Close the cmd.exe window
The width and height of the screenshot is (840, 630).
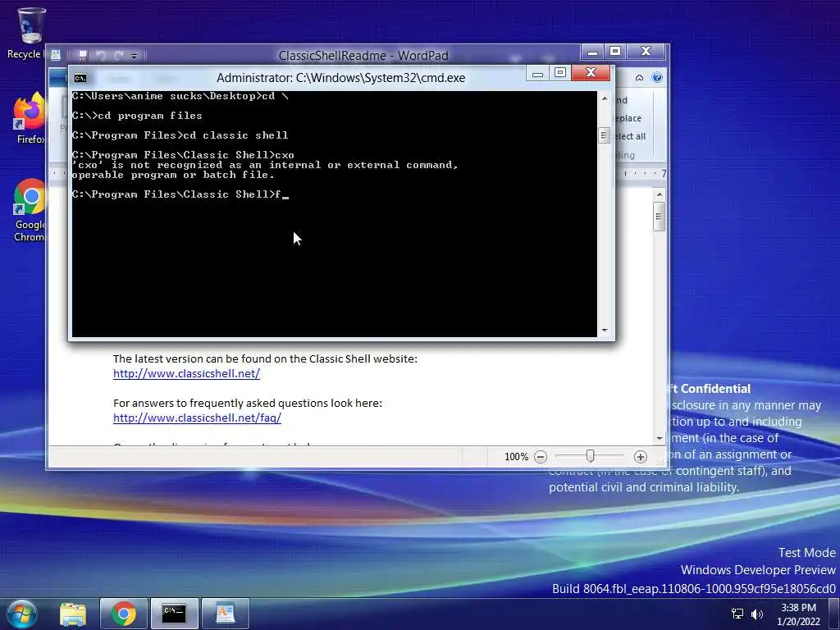pyautogui.click(x=591, y=72)
